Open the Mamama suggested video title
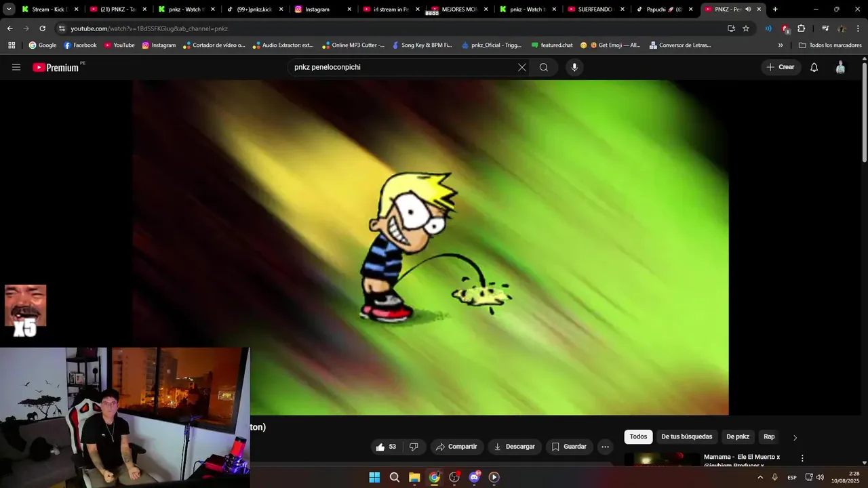The image size is (868, 488). click(x=742, y=461)
